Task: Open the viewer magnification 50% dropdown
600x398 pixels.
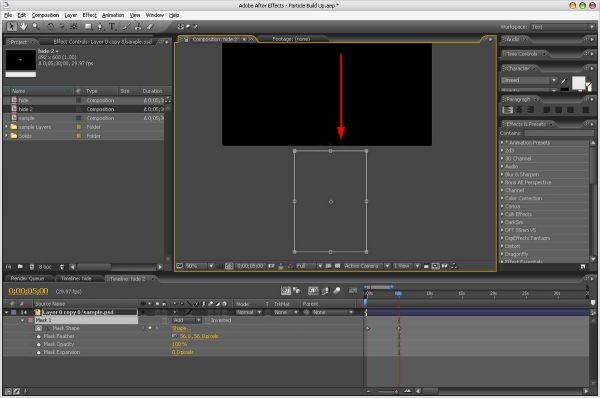Action: pos(200,266)
